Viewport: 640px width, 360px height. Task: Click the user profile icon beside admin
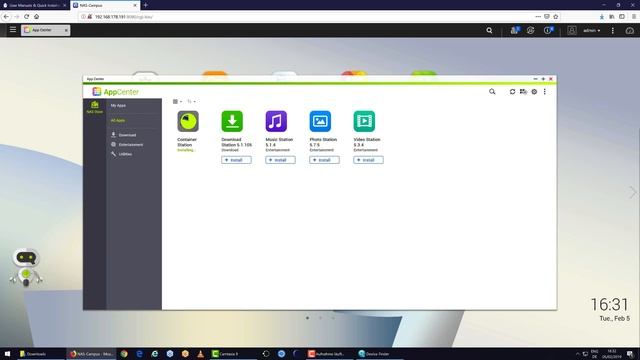[x=572, y=30]
